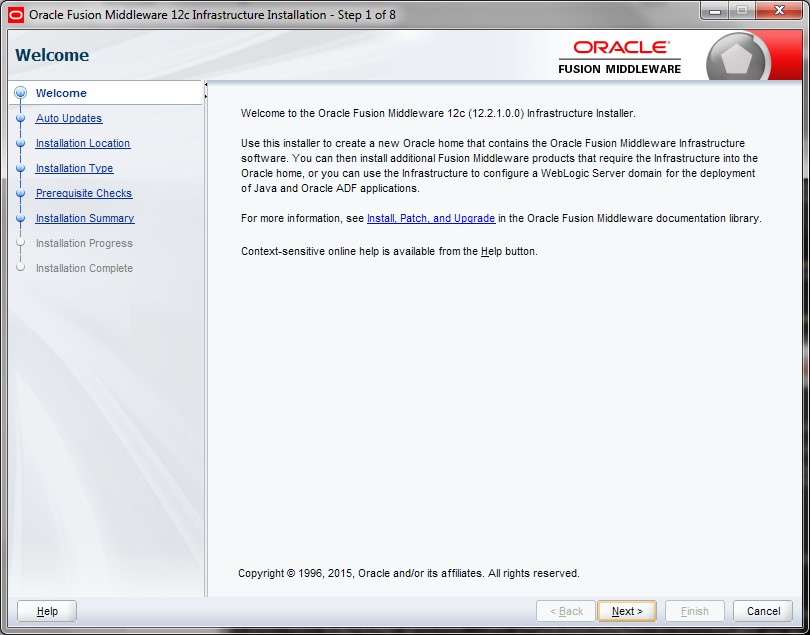Go to the Installation Type step
810x635 pixels.
click(74, 168)
